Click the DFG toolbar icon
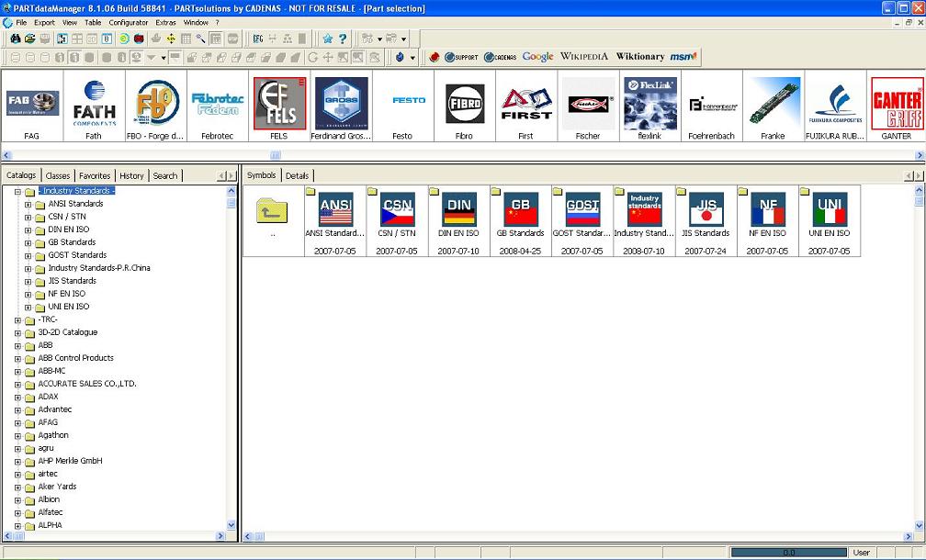Screen dimensions: 926x560 [258, 39]
